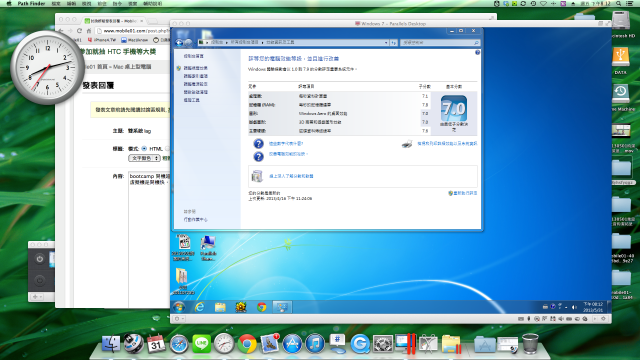Launch Safari from the Dock
Image resolution: width=640 pixels, height=360 pixels.
pos(179,344)
